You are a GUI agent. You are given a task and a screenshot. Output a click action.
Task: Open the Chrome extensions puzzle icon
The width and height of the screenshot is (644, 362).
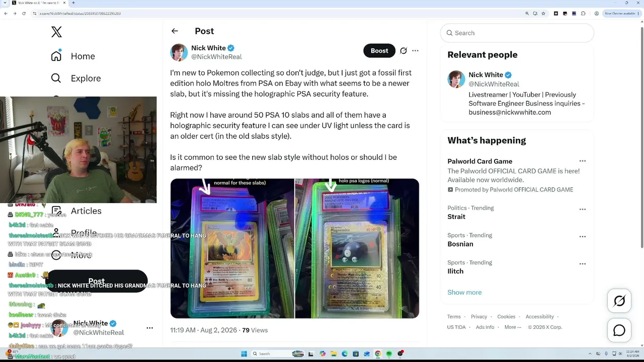[583, 14]
